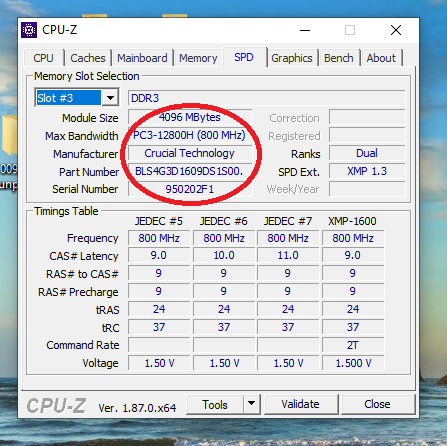Click the Ver. 1.87.0.x64 version text
Screen dimensions: 447x446
(137, 408)
